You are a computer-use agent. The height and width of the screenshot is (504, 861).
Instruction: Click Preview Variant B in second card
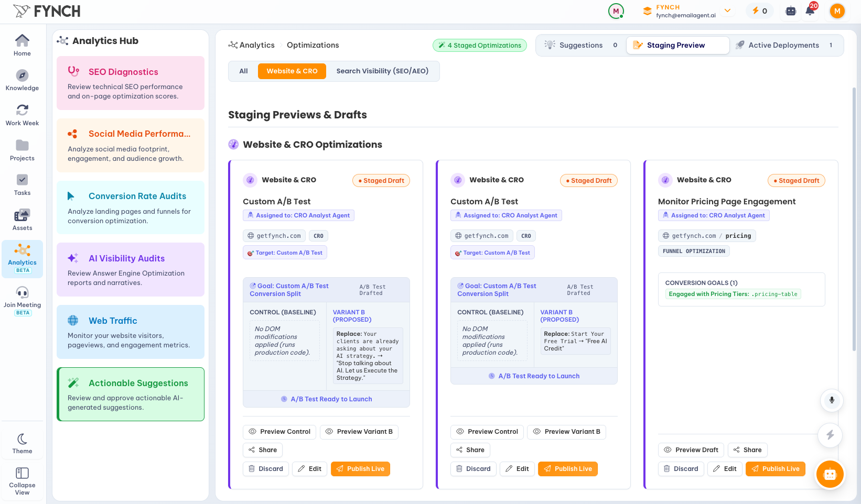pos(567,432)
